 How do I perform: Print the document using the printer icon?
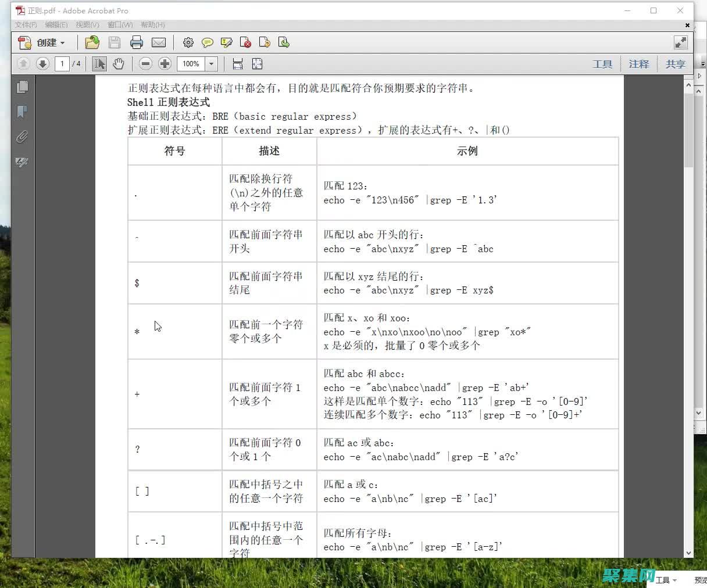click(137, 42)
